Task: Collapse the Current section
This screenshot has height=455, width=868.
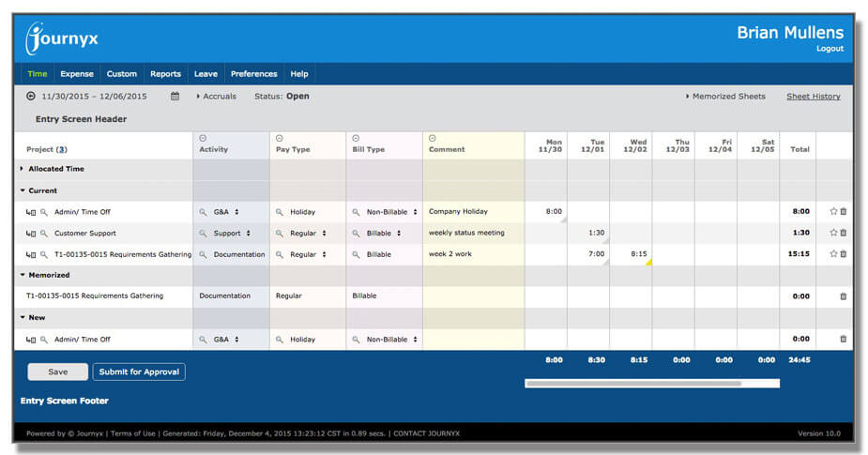Action: (23, 190)
